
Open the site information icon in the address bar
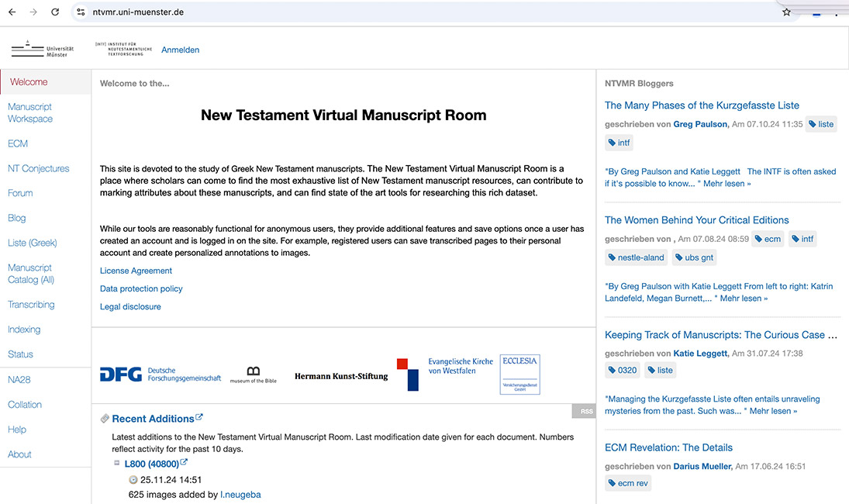pyautogui.click(x=81, y=12)
